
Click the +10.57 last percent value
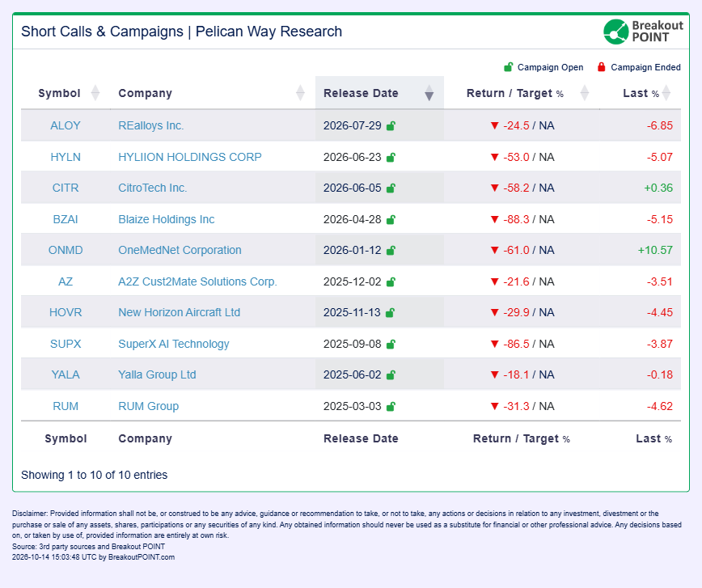tap(655, 251)
